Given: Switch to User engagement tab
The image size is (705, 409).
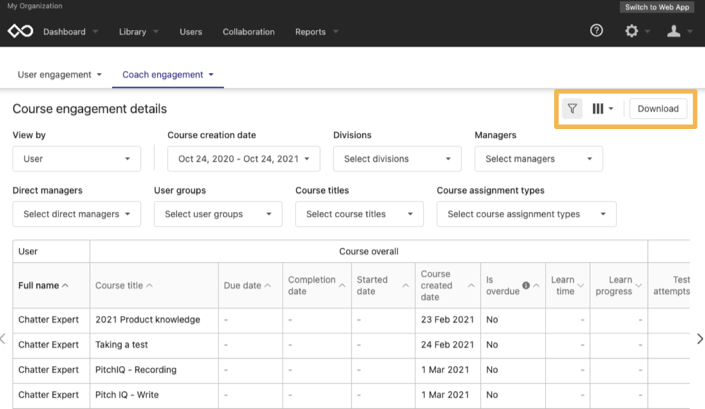Looking at the screenshot, I should [59, 75].
